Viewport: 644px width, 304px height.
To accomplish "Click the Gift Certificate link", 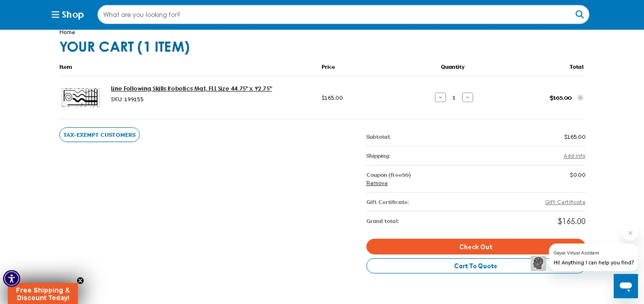I will 565,202.
